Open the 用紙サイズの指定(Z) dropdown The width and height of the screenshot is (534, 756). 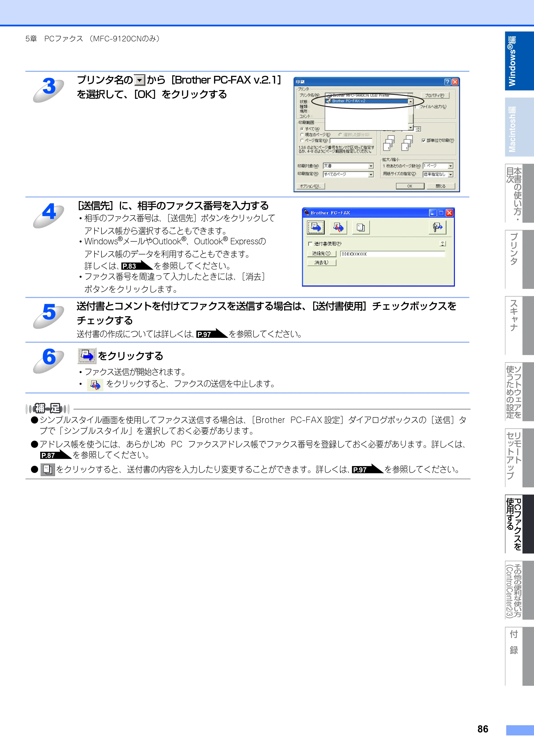point(451,174)
